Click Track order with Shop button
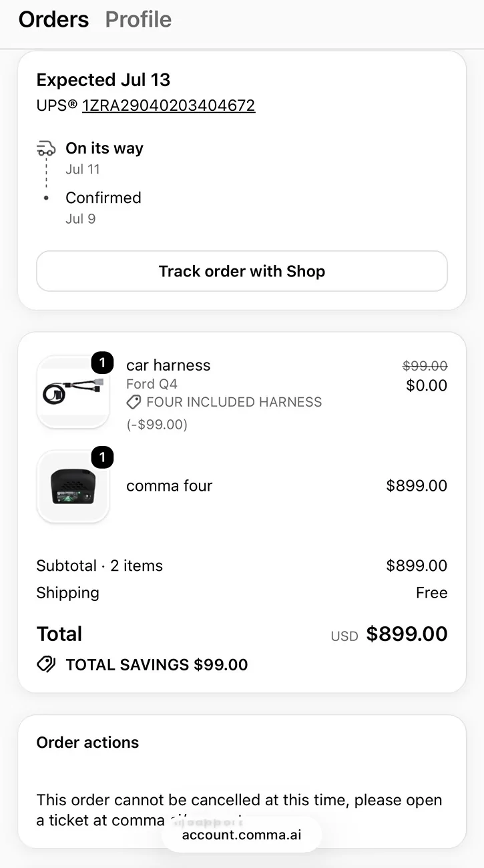The height and width of the screenshot is (868, 484). pyautogui.click(x=242, y=271)
